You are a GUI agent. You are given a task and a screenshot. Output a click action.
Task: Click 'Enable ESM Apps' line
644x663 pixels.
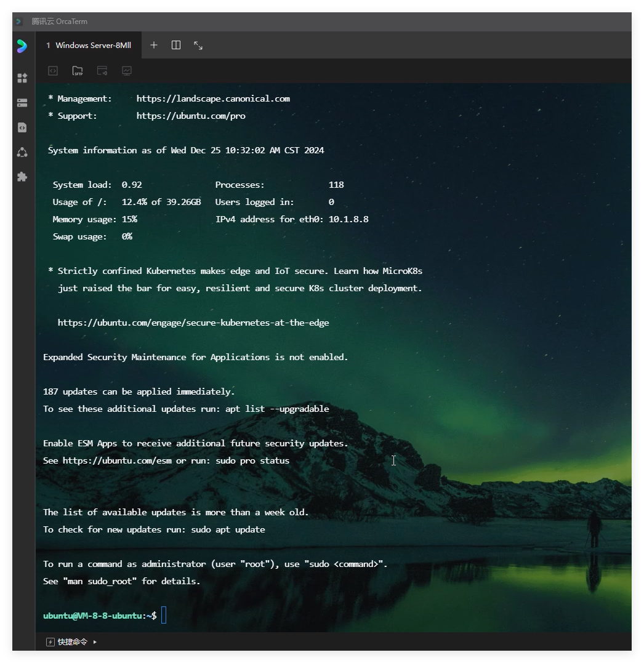click(x=195, y=443)
